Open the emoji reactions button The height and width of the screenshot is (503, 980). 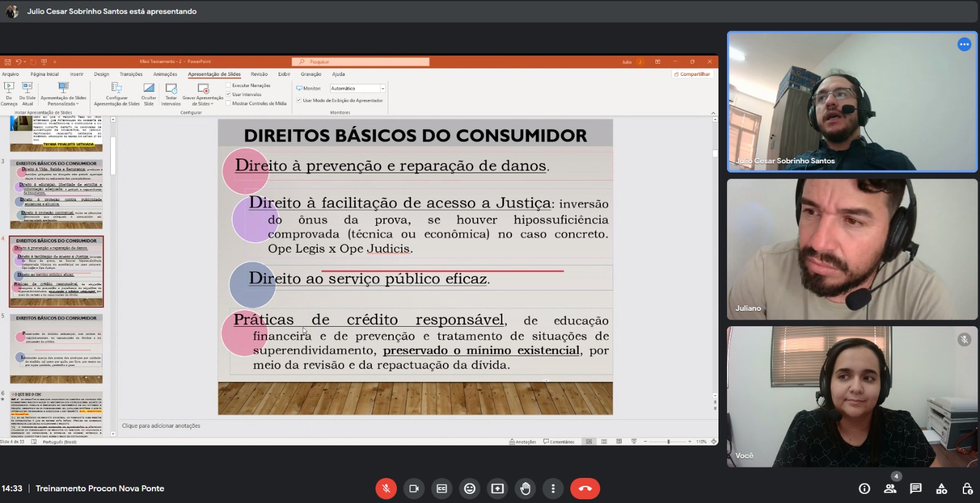[470, 488]
